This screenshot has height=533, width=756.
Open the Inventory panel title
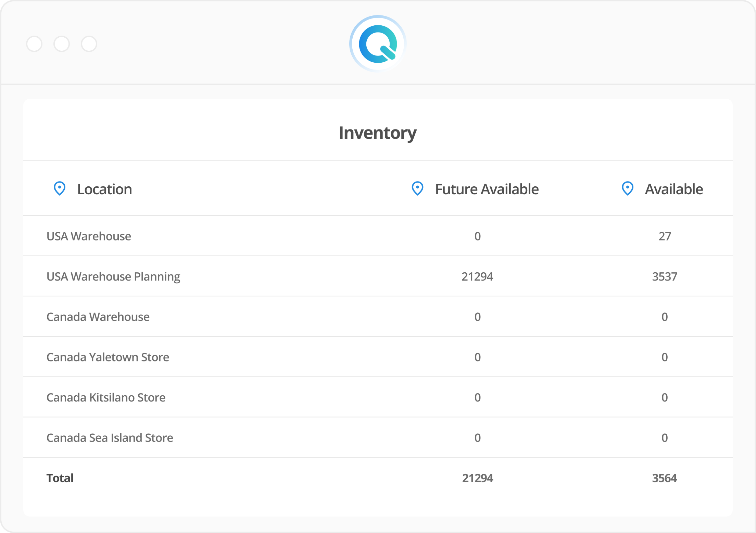378,133
